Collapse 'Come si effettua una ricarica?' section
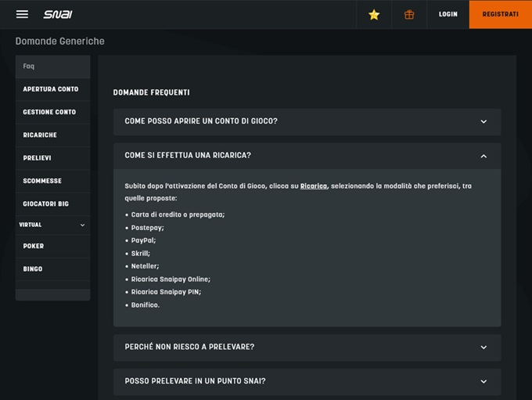 [307, 156]
